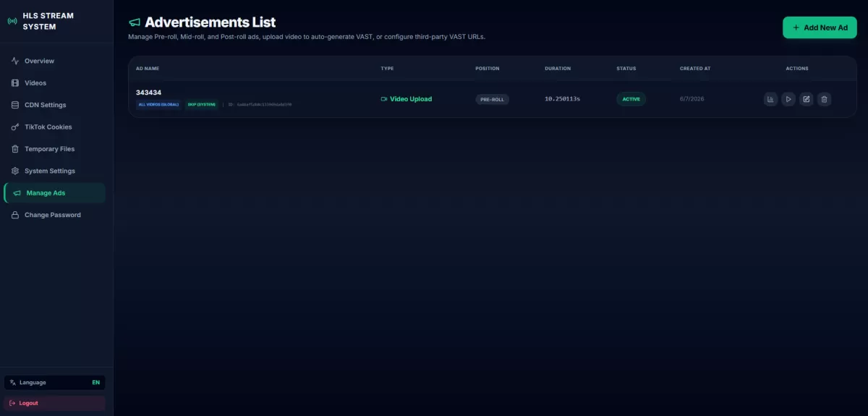Click the Advertisements List heading
Screen dimensions: 868x416
pos(210,22)
